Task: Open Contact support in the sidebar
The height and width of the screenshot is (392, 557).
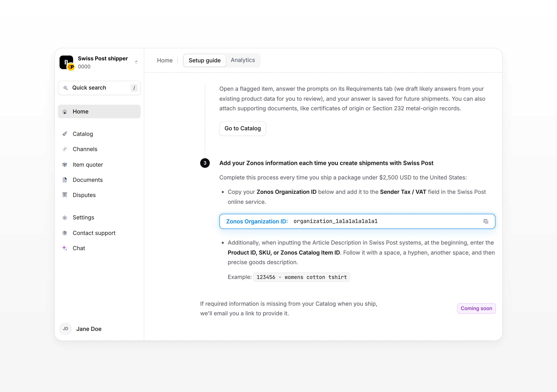Action: [x=99, y=233]
